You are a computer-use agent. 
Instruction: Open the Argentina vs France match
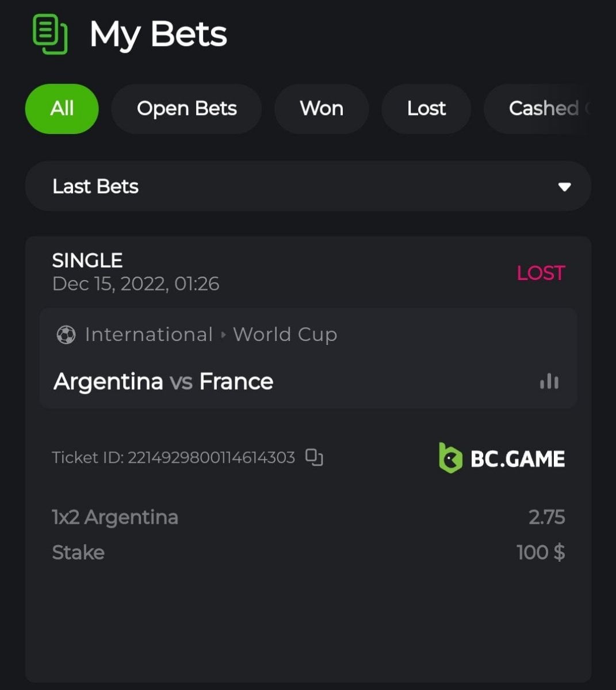tap(163, 382)
